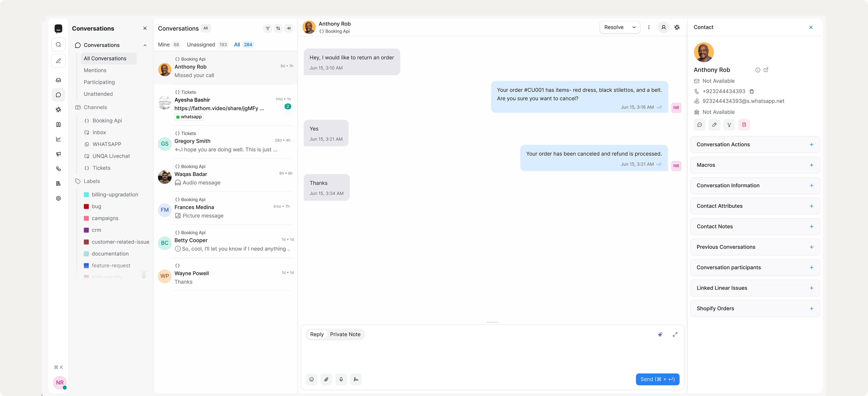Screen dimensions: 868x396
Task: Expand Macros section
Action: pyautogui.click(x=755, y=165)
